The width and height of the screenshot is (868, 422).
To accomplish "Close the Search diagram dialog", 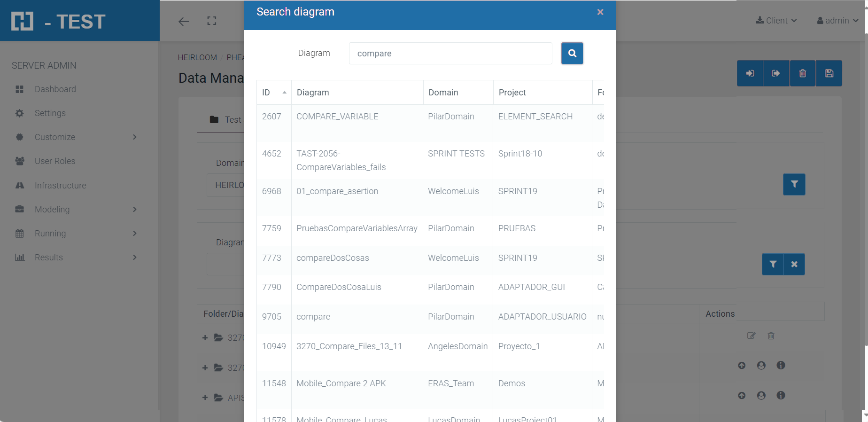I will click(x=600, y=12).
